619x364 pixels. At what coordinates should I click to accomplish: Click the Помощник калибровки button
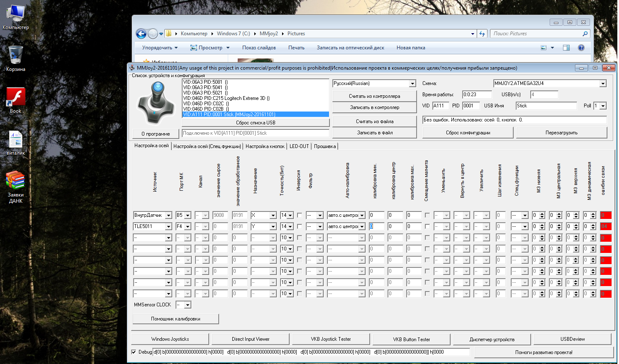(x=175, y=319)
